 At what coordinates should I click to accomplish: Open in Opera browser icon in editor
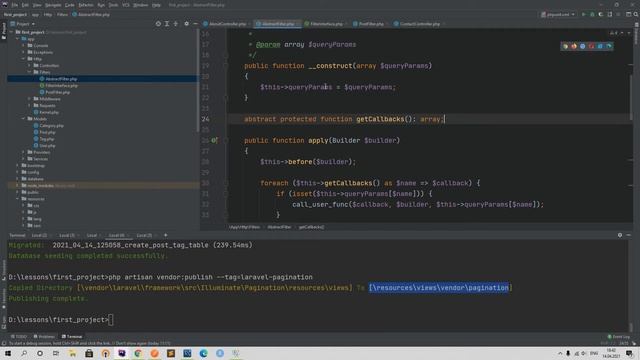point(591,46)
